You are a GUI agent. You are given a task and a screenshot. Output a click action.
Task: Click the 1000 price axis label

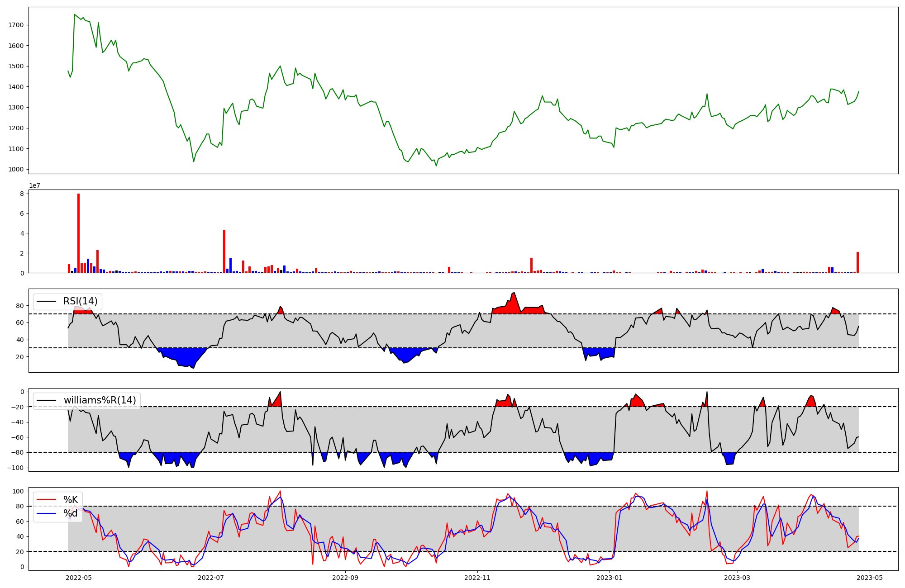(x=16, y=169)
